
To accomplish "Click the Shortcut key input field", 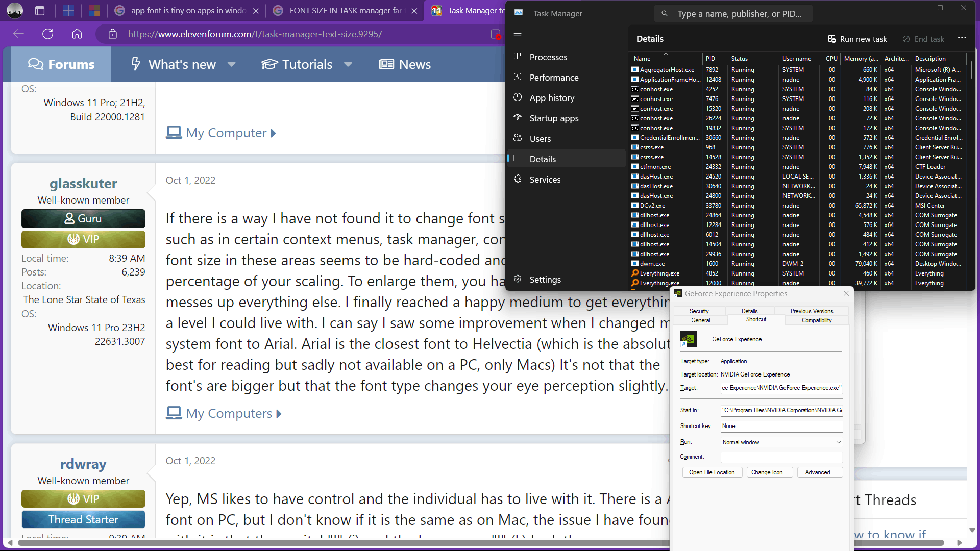I will pyautogui.click(x=781, y=426).
